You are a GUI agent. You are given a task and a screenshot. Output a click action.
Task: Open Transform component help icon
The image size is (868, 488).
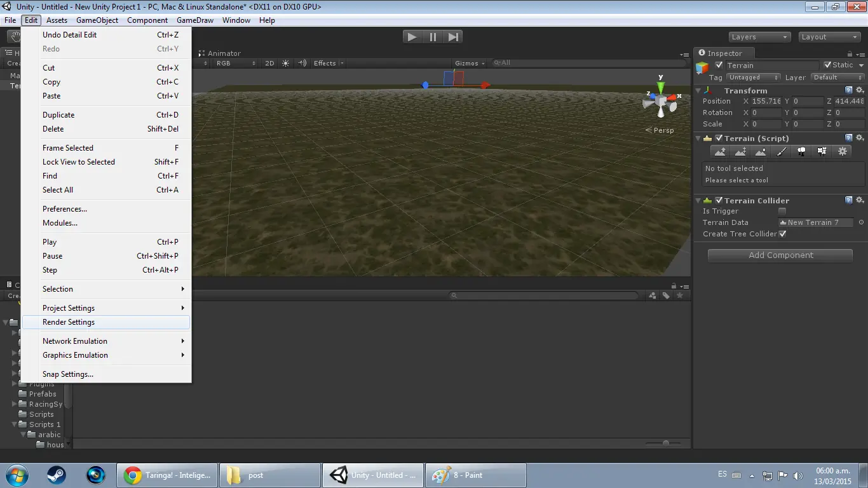tap(849, 90)
